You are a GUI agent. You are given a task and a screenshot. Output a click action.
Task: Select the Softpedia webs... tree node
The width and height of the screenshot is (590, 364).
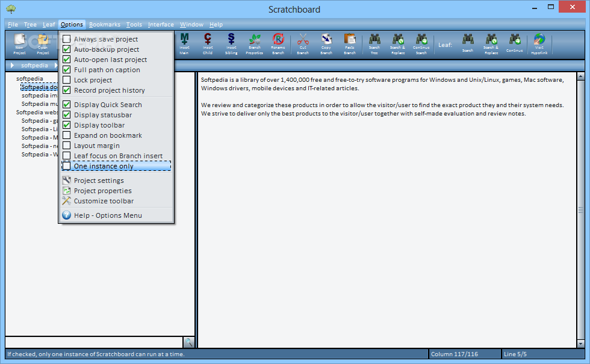[37, 112]
